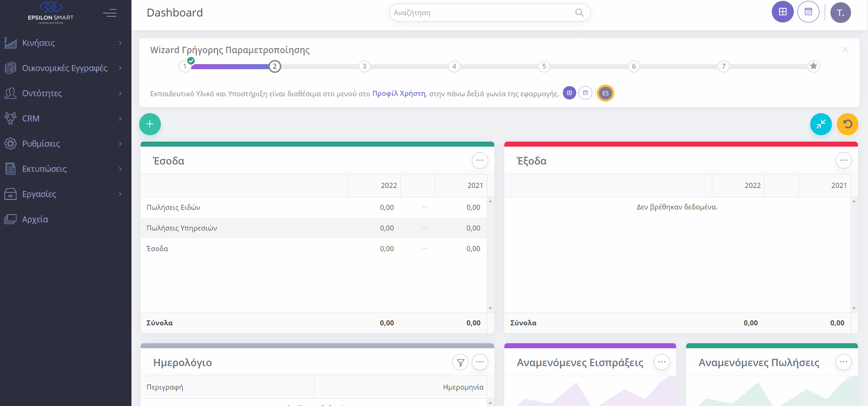Click the Αναζήτηση search field
868x406 pixels.
click(x=483, y=13)
